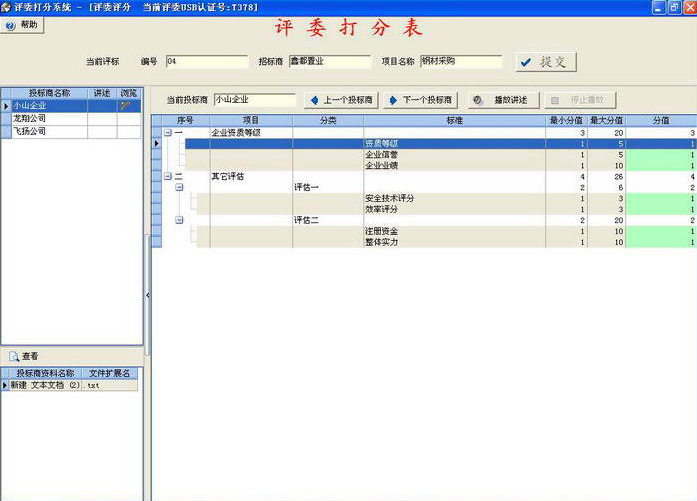Select file 新建 文本文档 (2) row
This screenshot has width=697, height=501.
pos(70,385)
